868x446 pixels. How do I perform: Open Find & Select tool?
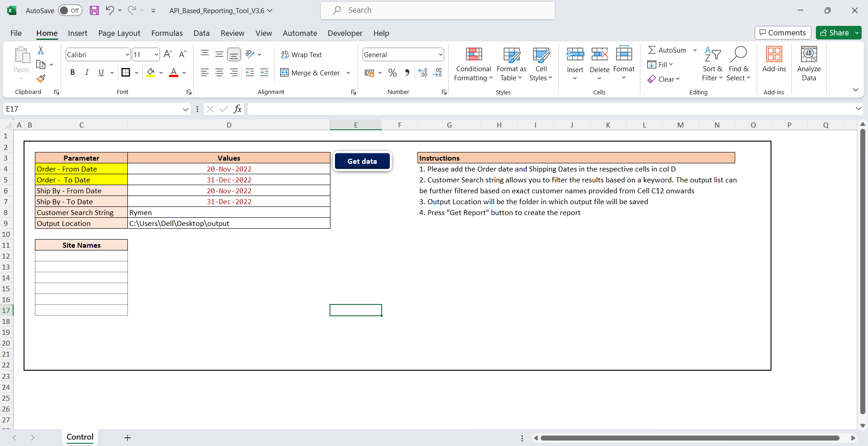click(x=738, y=64)
